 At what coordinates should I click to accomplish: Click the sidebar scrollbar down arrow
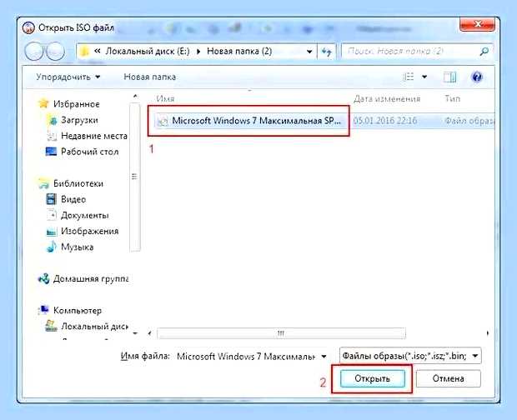(x=135, y=333)
